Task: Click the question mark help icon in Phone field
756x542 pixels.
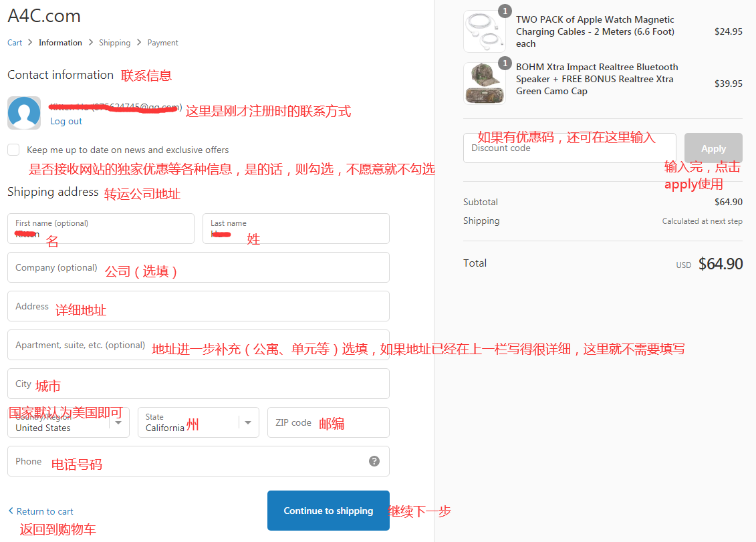Action: pyautogui.click(x=374, y=461)
